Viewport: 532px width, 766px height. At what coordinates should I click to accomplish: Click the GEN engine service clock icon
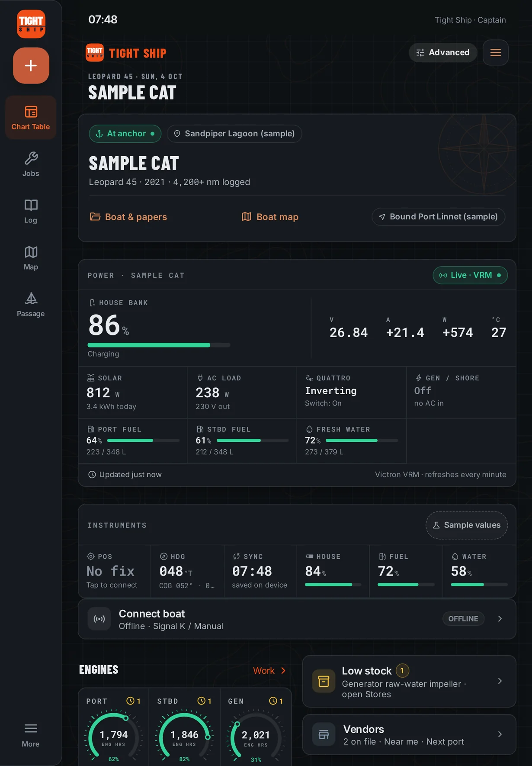273,701
